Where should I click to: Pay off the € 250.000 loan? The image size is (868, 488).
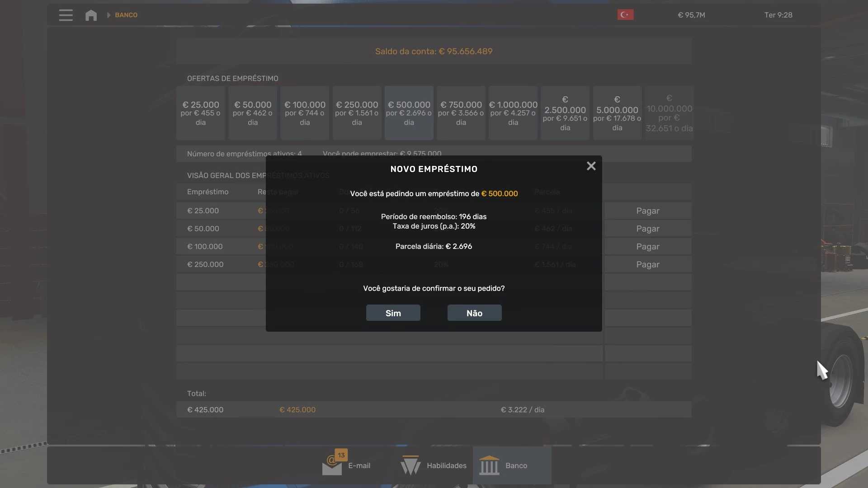tap(647, 265)
